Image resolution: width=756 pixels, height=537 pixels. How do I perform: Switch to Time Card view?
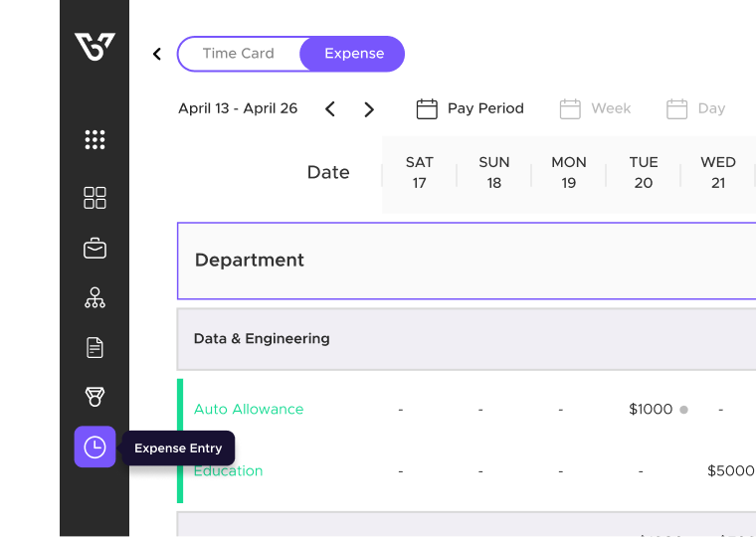tap(239, 54)
